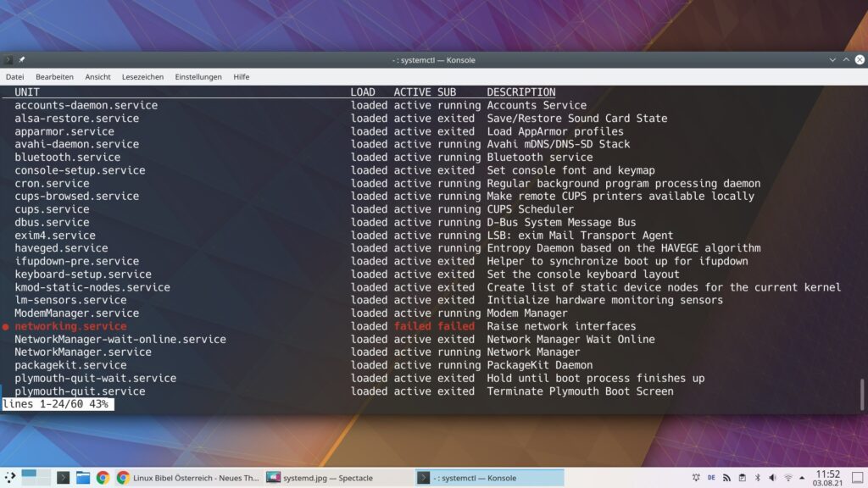Screen dimensions: 868x488
Task: Click the Konsole vertical scrollbar handle
Action: pos(862,395)
